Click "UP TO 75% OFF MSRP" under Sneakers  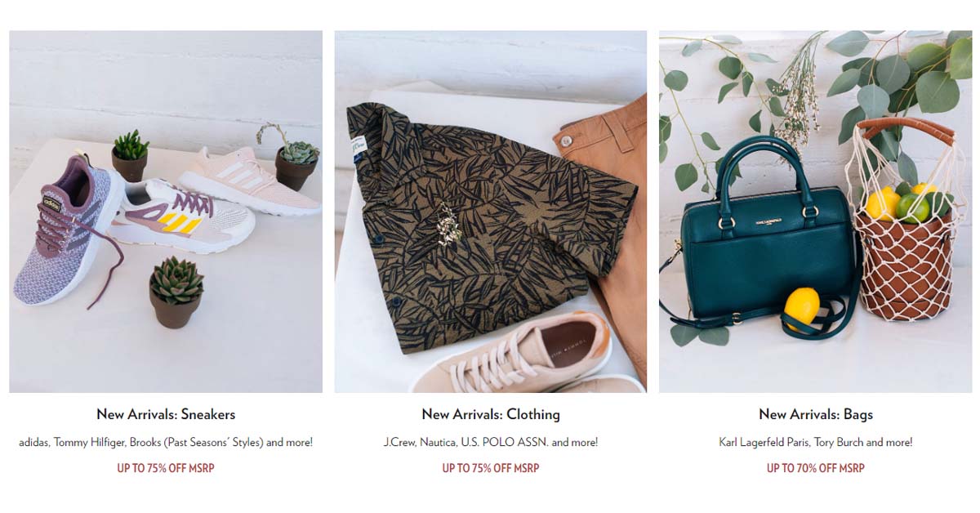coord(166,468)
